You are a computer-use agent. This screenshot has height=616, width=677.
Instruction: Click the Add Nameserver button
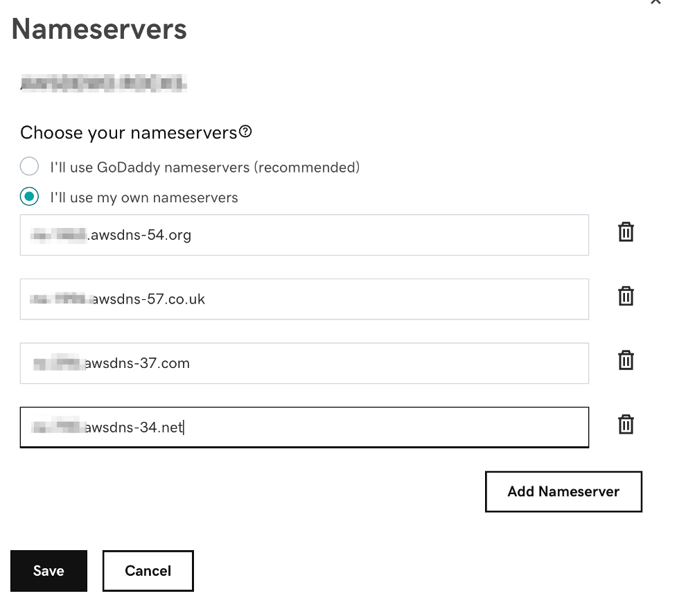pyautogui.click(x=563, y=491)
